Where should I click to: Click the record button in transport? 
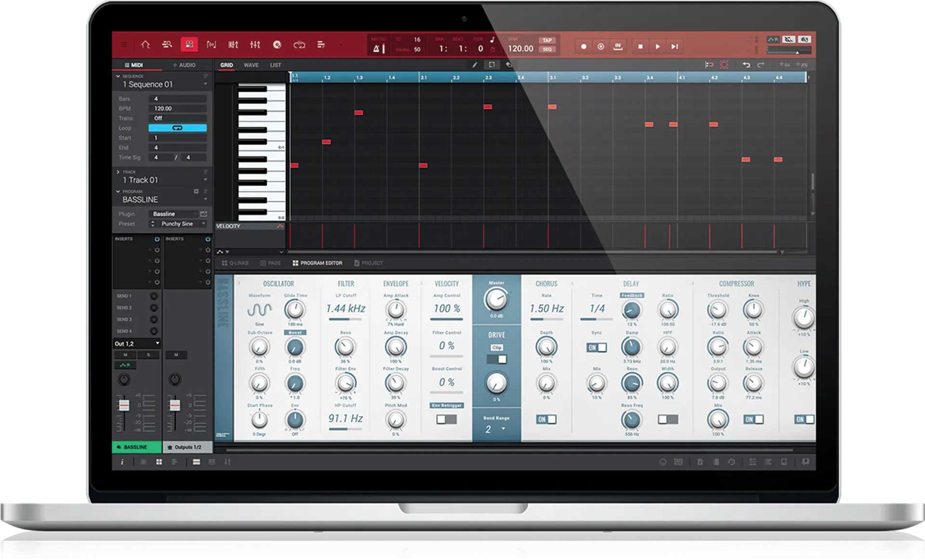click(583, 47)
